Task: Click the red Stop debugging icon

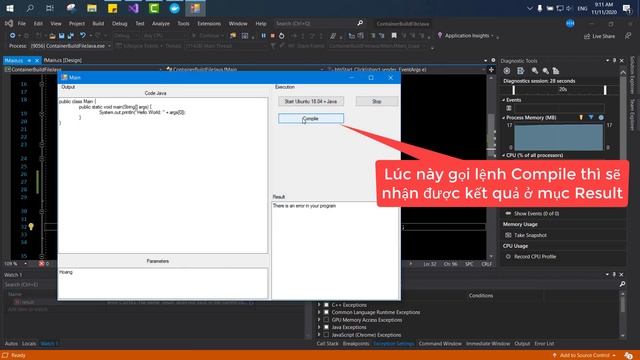Action: (273, 36)
